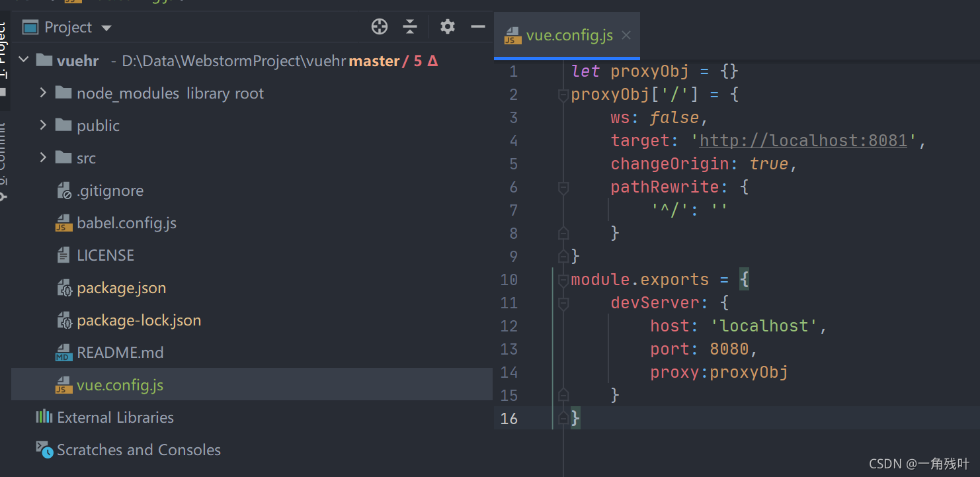Click the http://localhost:8081 link
Viewport: 980px width, 477px height.
pyautogui.click(x=803, y=140)
